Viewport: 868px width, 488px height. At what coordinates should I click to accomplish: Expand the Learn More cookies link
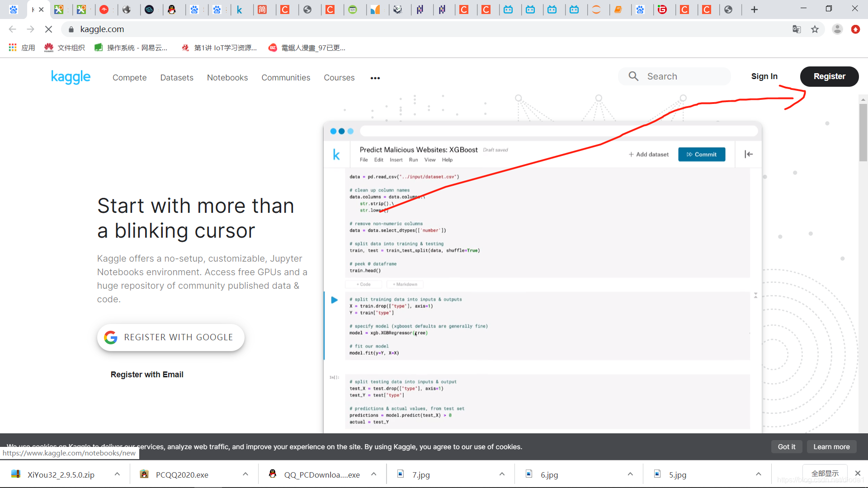pyautogui.click(x=832, y=446)
